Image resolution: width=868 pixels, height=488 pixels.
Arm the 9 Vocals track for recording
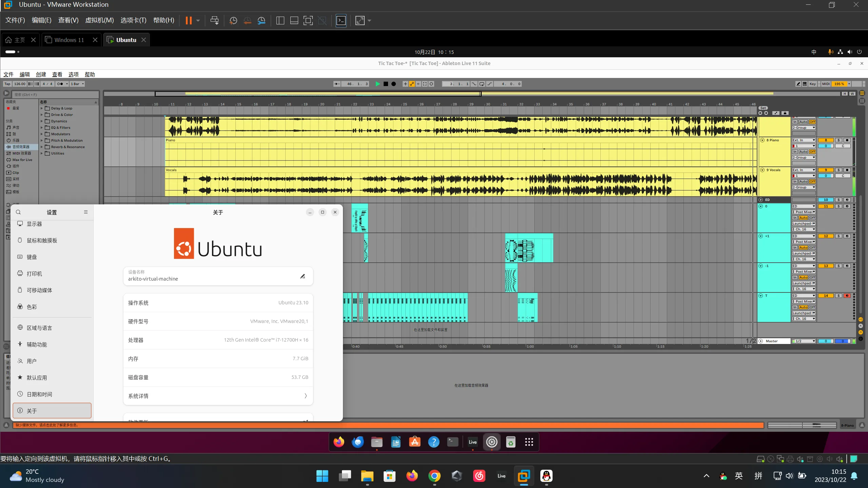tap(847, 170)
